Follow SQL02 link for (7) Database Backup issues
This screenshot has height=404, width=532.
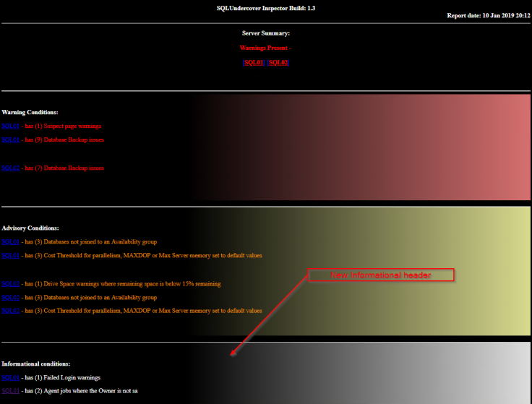[x=11, y=168]
